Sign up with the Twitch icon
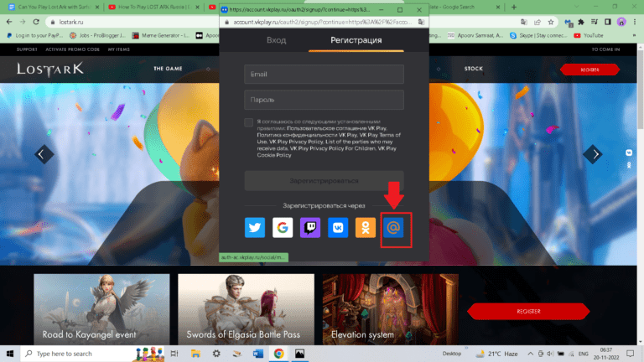This screenshot has width=644, height=362. (310, 227)
